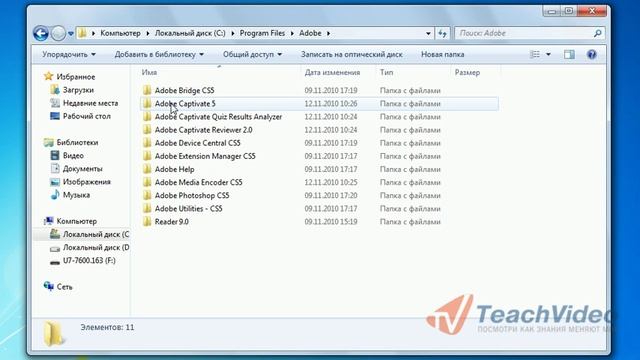Click the Forward navigation arrow button

click(58, 33)
